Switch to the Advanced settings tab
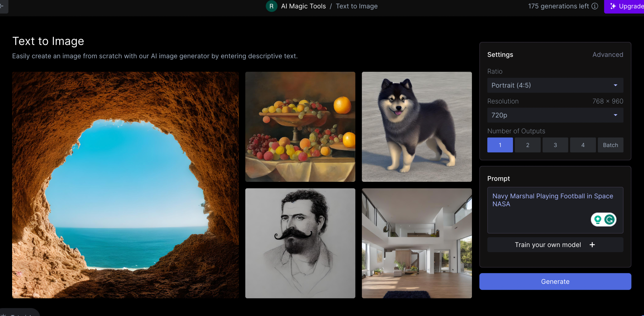Viewport: 644px width, 316px height. 608,55
